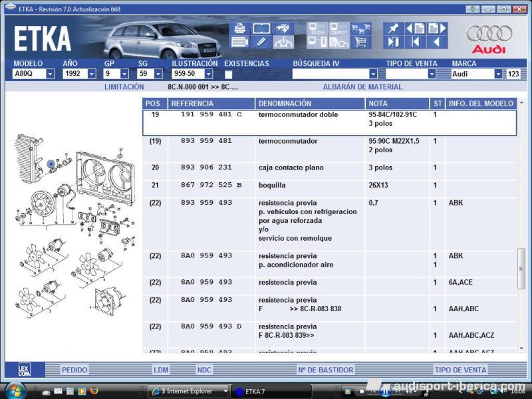Select row 8A0 959 493 D resistencia previa

click(329, 334)
